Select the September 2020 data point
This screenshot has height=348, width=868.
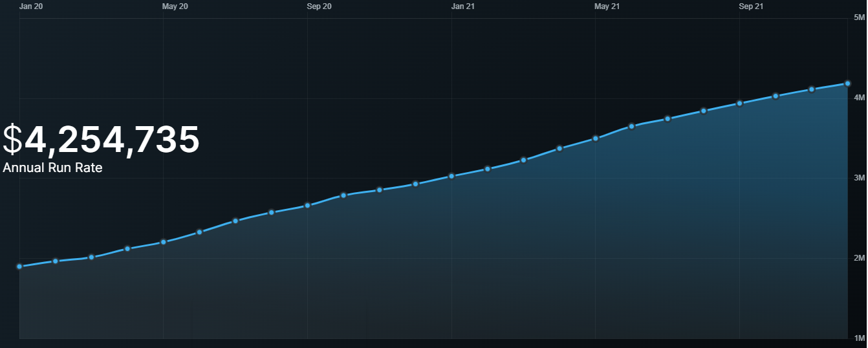pyautogui.click(x=307, y=205)
